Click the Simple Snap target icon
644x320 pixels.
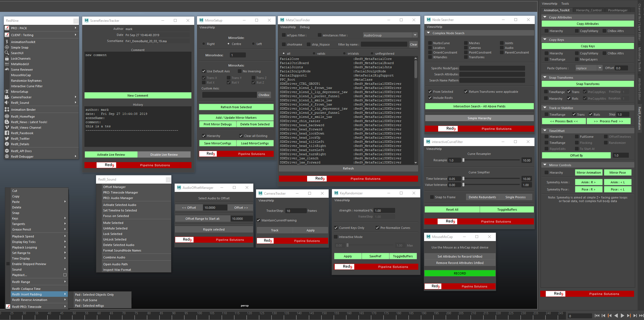[7, 47]
